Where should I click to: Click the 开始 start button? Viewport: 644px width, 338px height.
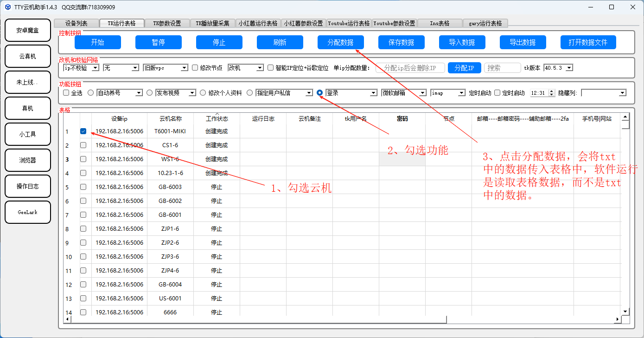[97, 42]
